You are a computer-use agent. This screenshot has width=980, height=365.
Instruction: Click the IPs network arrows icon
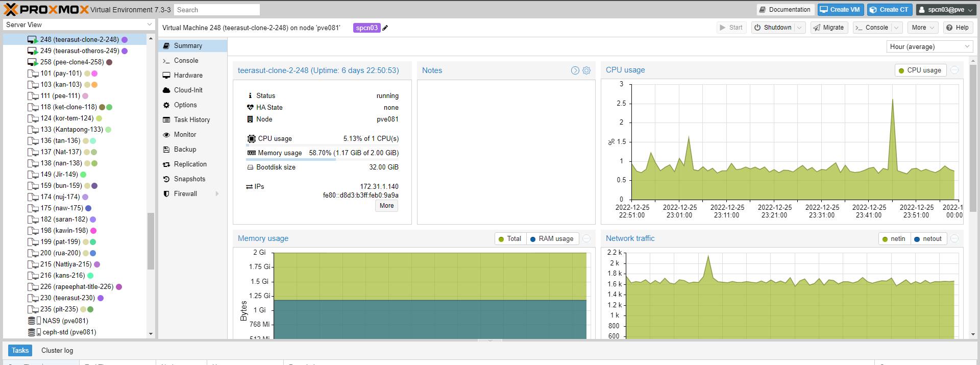tap(250, 186)
